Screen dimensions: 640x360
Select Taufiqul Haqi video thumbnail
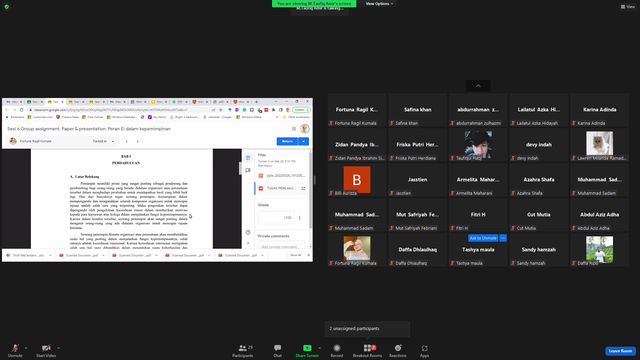coord(478,145)
